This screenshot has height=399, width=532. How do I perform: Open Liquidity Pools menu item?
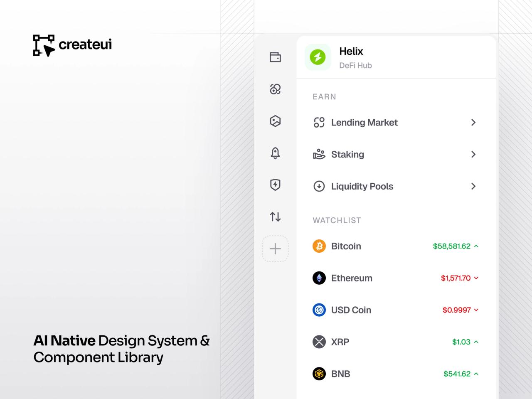coord(396,186)
